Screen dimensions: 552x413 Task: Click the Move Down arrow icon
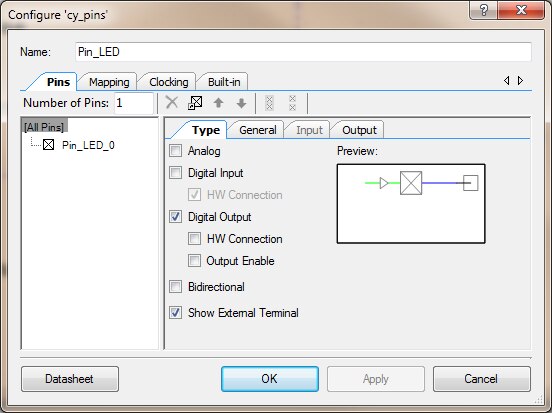coord(242,103)
